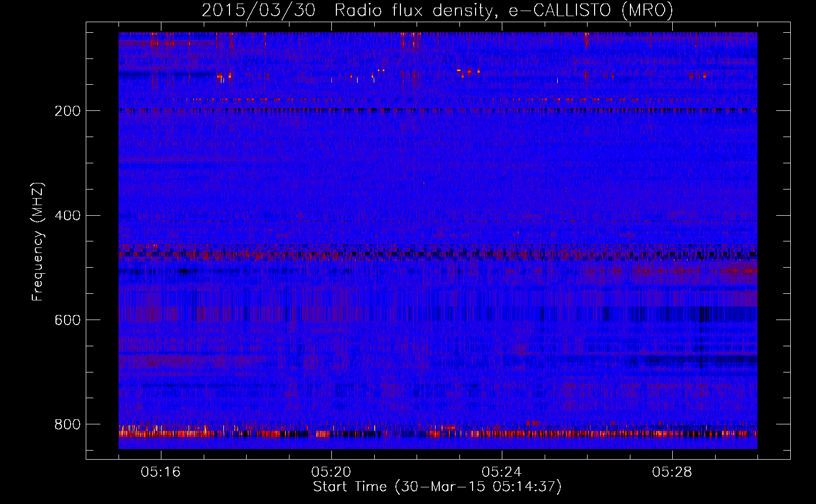Screen dimensions: 816x504
Task: Click the 200 frequency tick label
Action: [68, 111]
